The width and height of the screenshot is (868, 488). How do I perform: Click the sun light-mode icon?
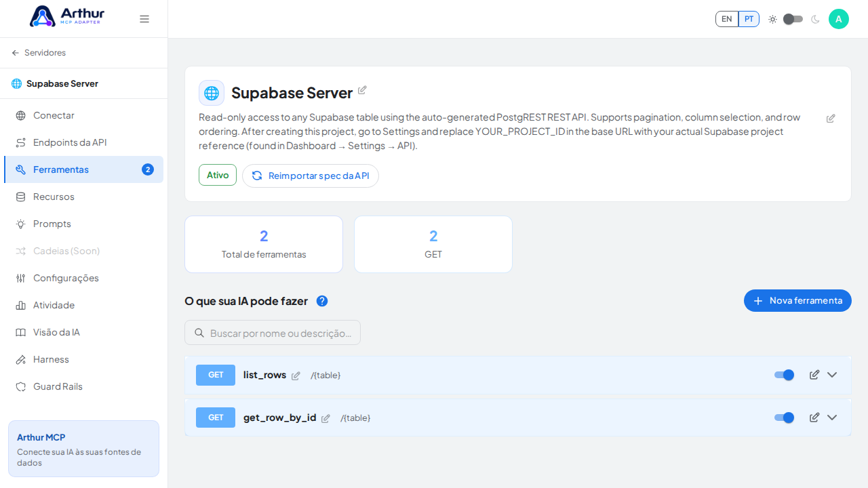pos(772,19)
